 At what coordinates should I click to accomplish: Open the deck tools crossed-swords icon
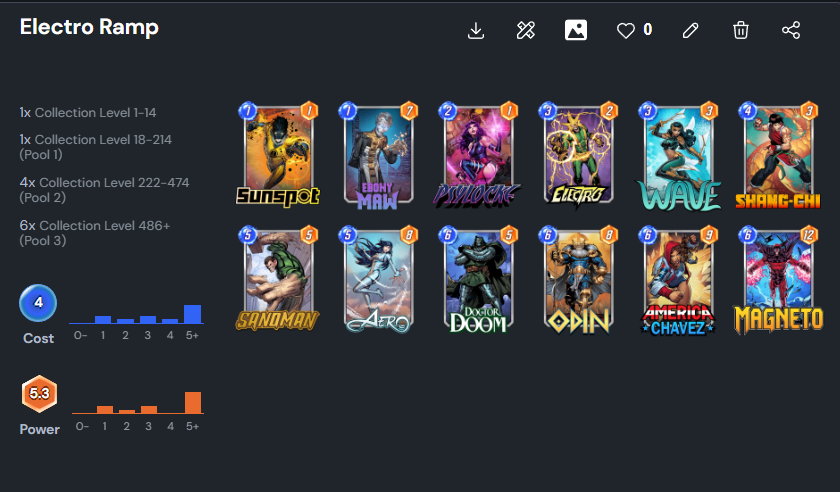click(x=526, y=31)
